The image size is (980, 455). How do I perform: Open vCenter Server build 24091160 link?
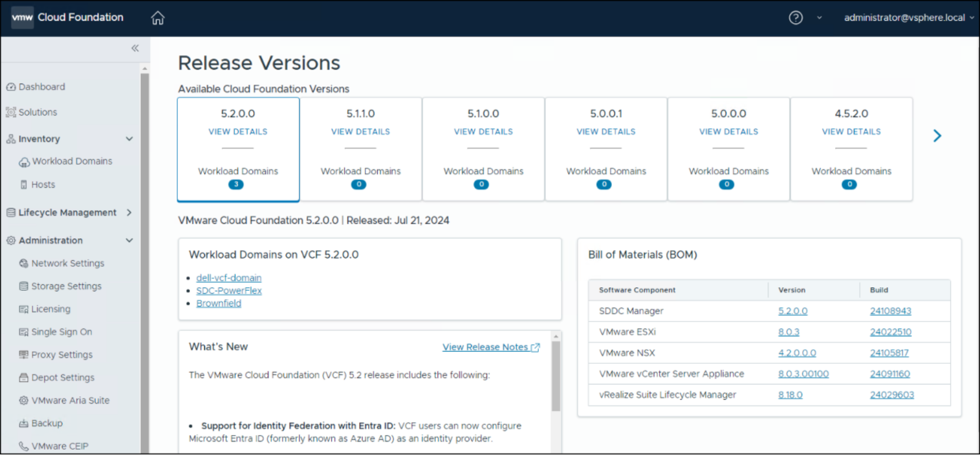(890, 374)
